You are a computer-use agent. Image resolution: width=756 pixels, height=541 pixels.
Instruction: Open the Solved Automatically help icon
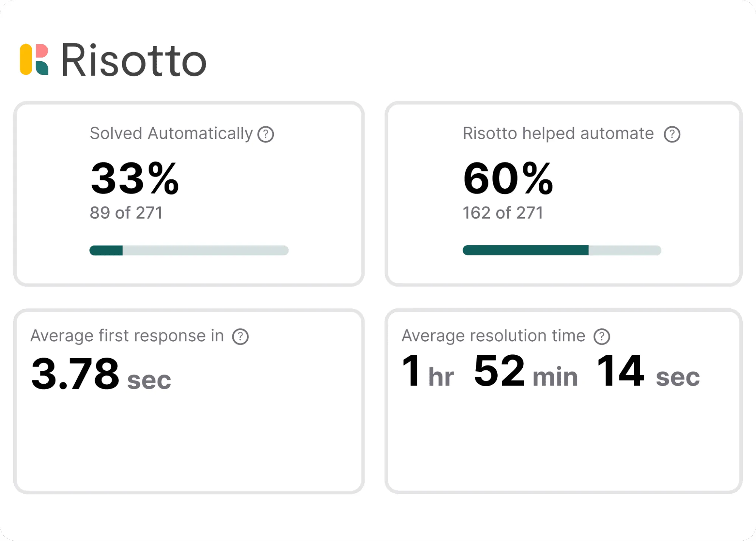point(266,134)
